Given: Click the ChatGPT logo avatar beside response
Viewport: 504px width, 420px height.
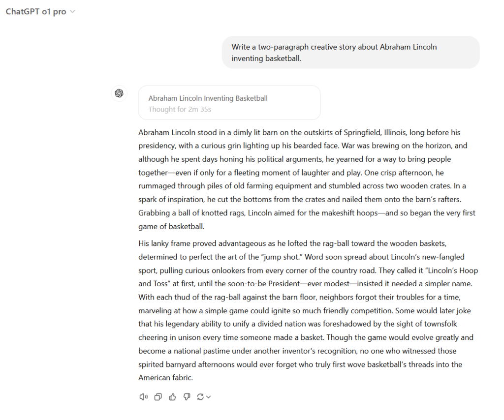Looking at the screenshot, I should pyautogui.click(x=119, y=93).
